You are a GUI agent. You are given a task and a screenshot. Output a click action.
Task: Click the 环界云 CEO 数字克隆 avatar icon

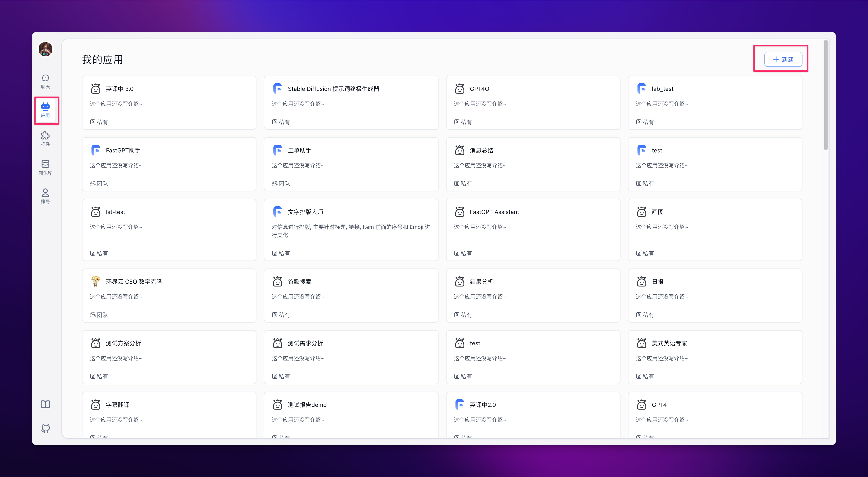click(x=95, y=281)
